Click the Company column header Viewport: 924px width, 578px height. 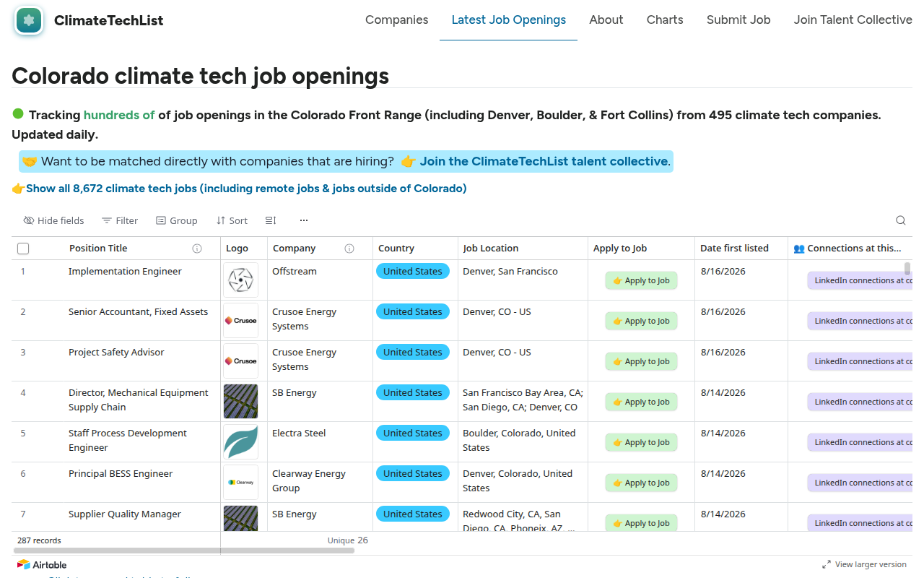pos(320,249)
